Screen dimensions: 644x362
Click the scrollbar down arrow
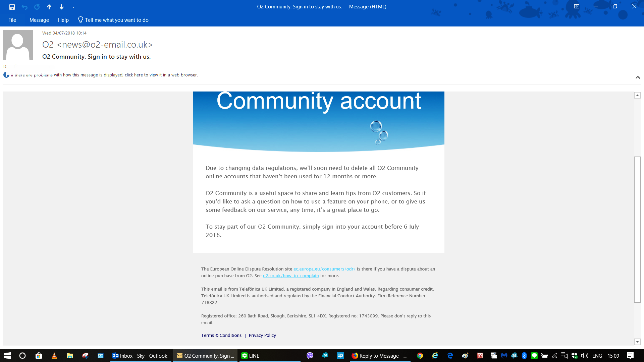637,342
